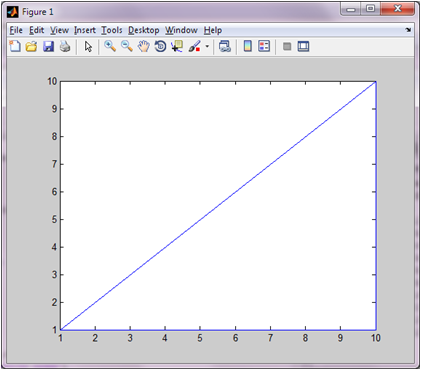Click the New Figure toolbar icon
The width and height of the screenshot is (421, 370).
(x=15, y=46)
